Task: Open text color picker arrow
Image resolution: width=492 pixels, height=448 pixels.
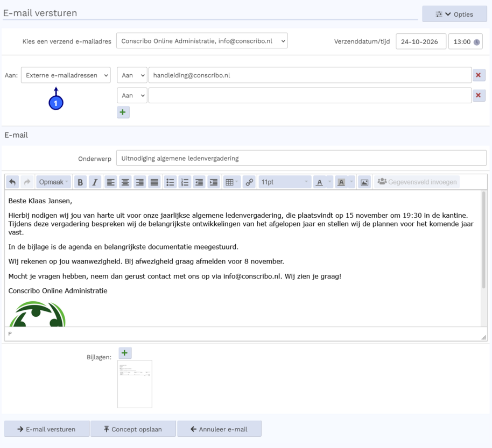Action: pos(329,182)
